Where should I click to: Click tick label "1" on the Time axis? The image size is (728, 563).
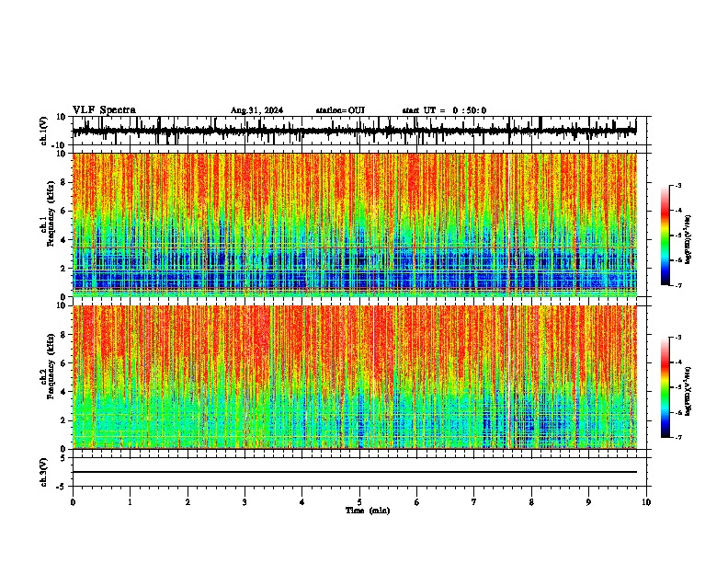(x=130, y=502)
